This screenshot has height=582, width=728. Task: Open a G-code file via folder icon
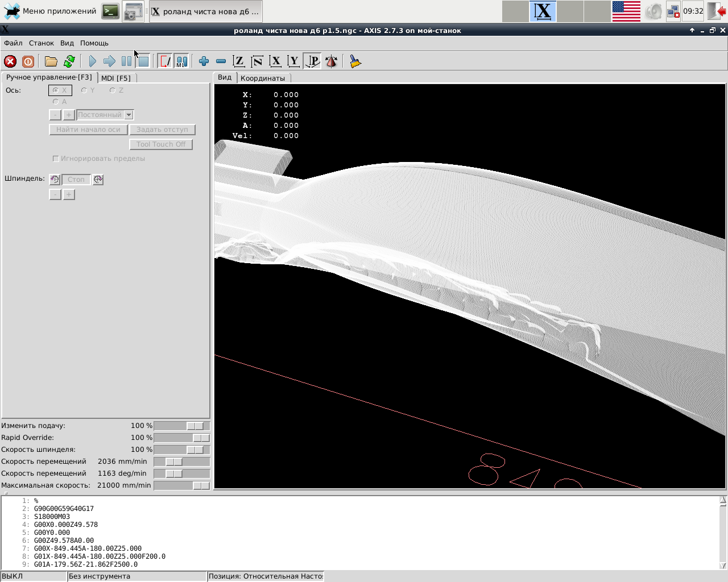[51, 61]
